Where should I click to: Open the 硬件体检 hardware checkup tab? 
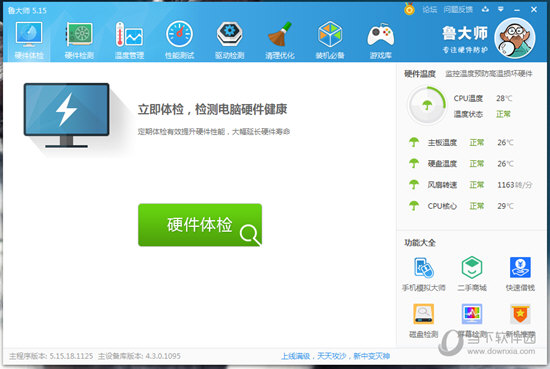point(29,40)
